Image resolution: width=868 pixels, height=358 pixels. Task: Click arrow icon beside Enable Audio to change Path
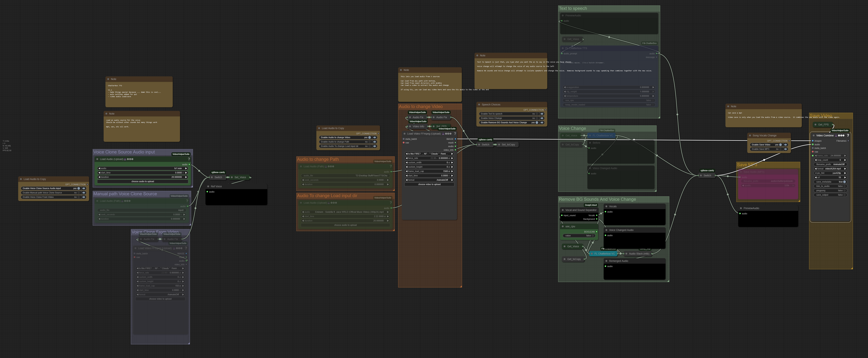[374, 142]
